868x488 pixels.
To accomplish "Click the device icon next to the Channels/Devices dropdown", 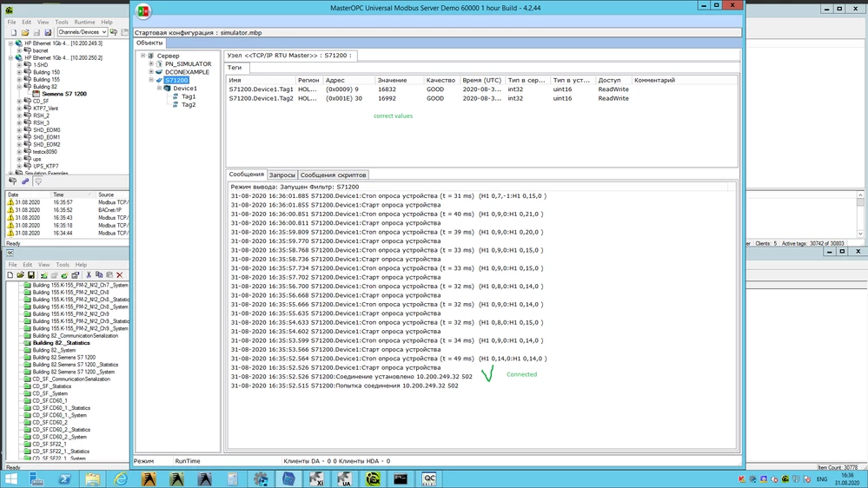I will (114, 32).
